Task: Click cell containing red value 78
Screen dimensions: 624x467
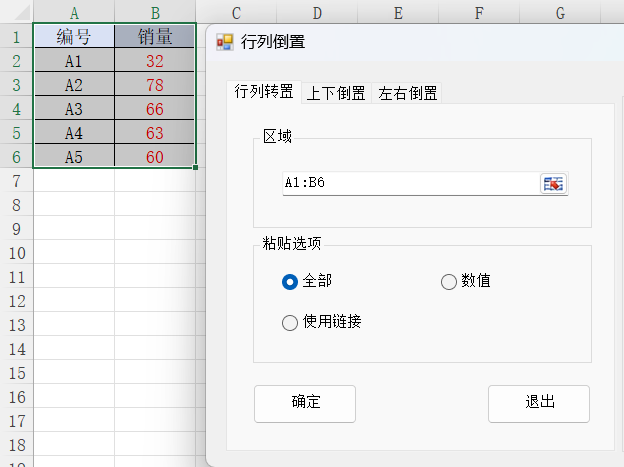Action: (155, 84)
